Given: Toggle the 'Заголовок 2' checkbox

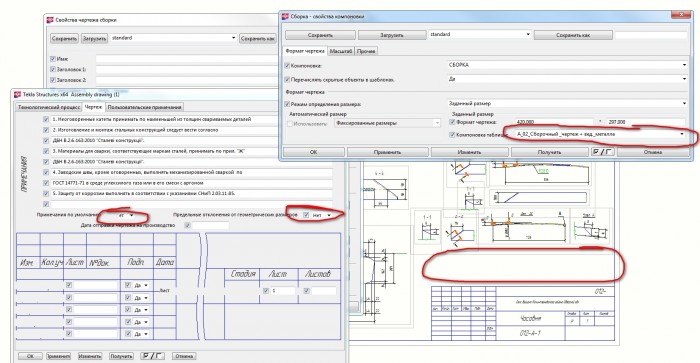Looking at the screenshot, I should [53, 80].
